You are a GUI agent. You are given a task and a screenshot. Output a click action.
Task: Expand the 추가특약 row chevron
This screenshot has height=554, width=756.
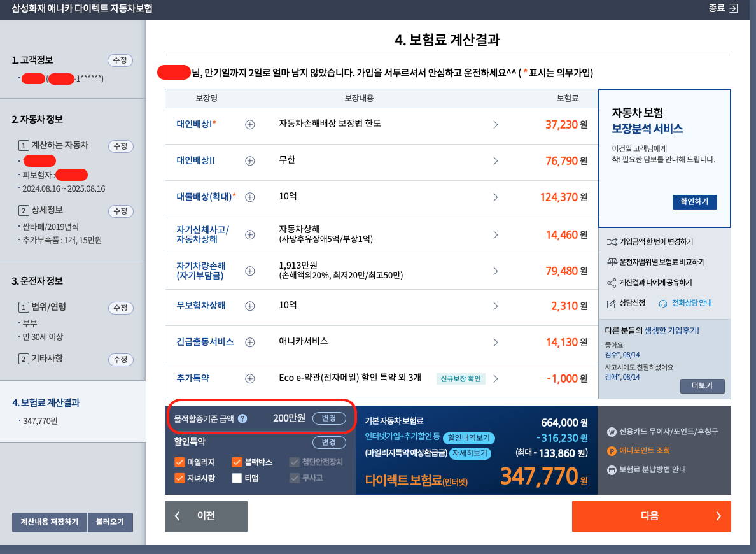coord(495,378)
